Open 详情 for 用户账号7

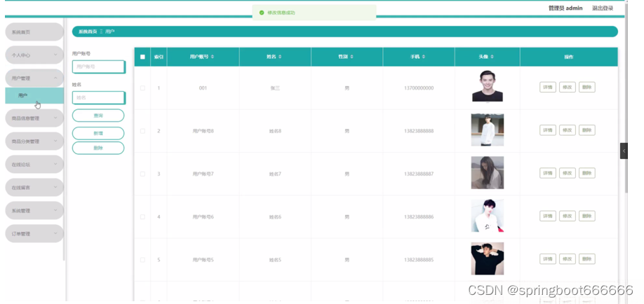[547, 173]
